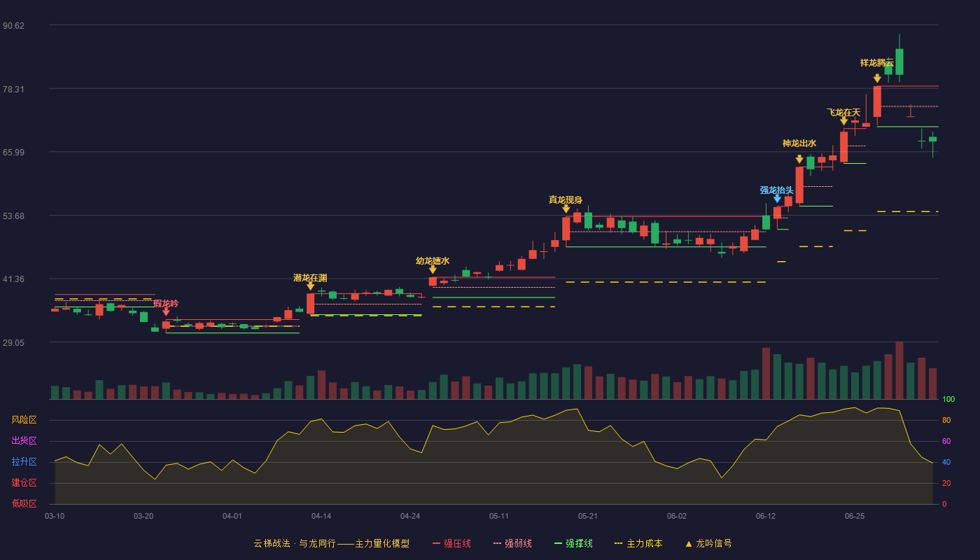The height and width of the screenshot is (560, 980).
Task: Click the 29.05 price axis label
Action: pyautogui.click(x=14, y=342)
